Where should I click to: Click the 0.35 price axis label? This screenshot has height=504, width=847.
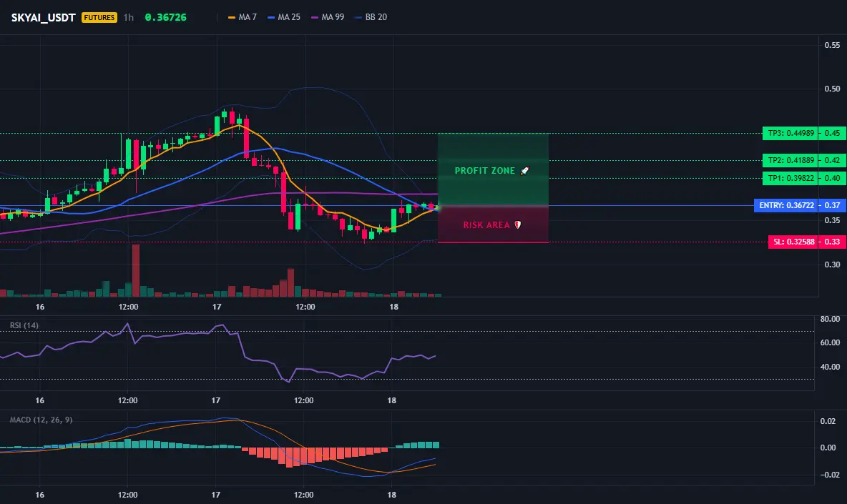[x=832, y=220]
